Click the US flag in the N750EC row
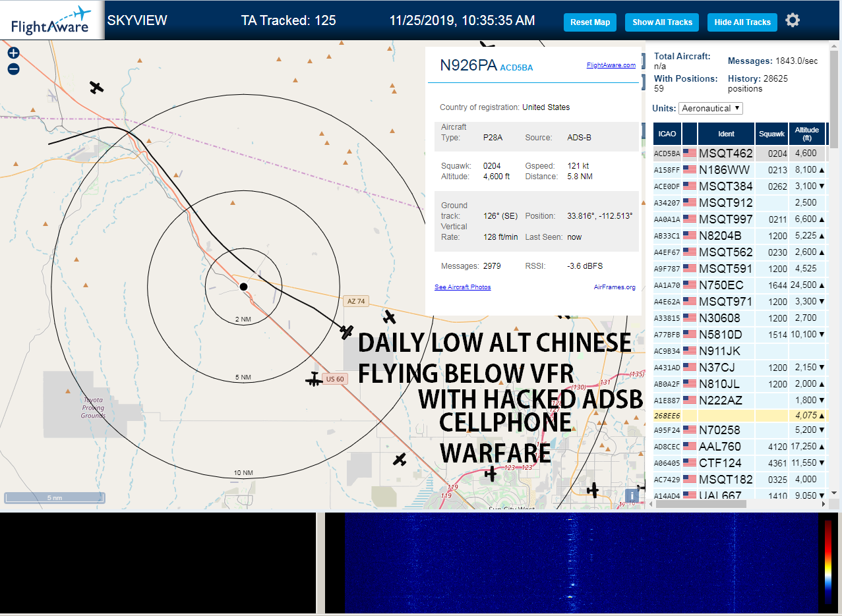The height and width of the screenshot is (616, 842). point(690,285)
